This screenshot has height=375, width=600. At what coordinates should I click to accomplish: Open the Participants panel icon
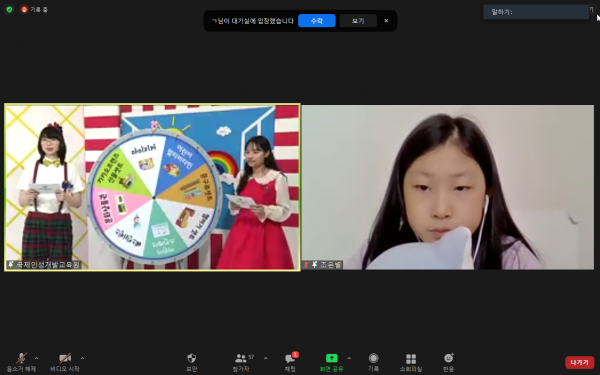click(x=241, y=358)
